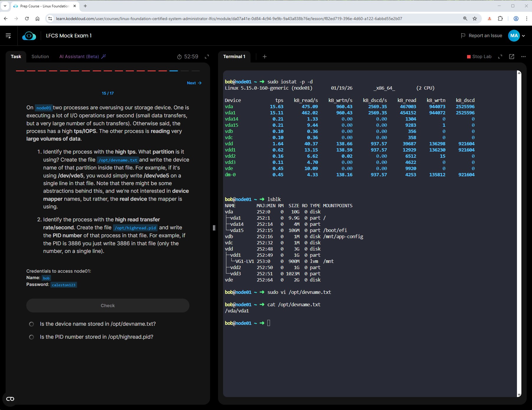The image size is (532, 410).
Task: Bookmark this page with star icon
Action: tap(475, 19)
